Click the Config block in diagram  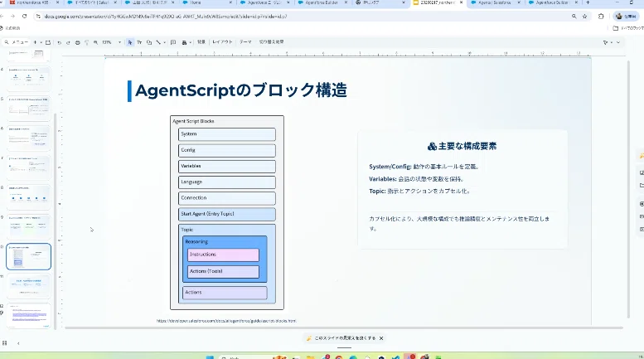click(227, 150)
